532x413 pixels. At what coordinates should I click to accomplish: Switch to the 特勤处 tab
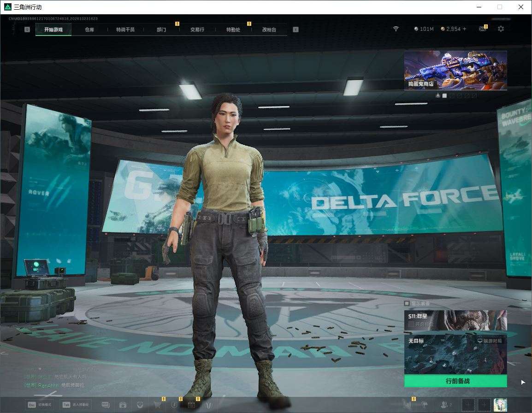coord(233,29)
